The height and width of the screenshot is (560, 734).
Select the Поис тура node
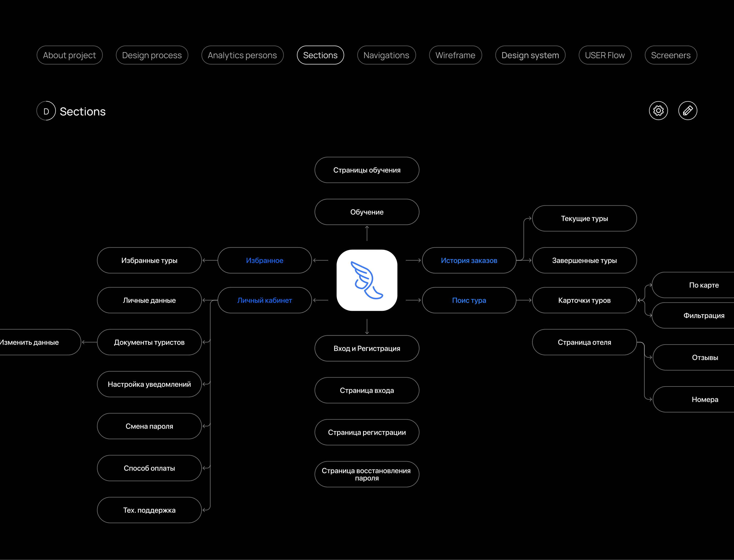(469, 300)
